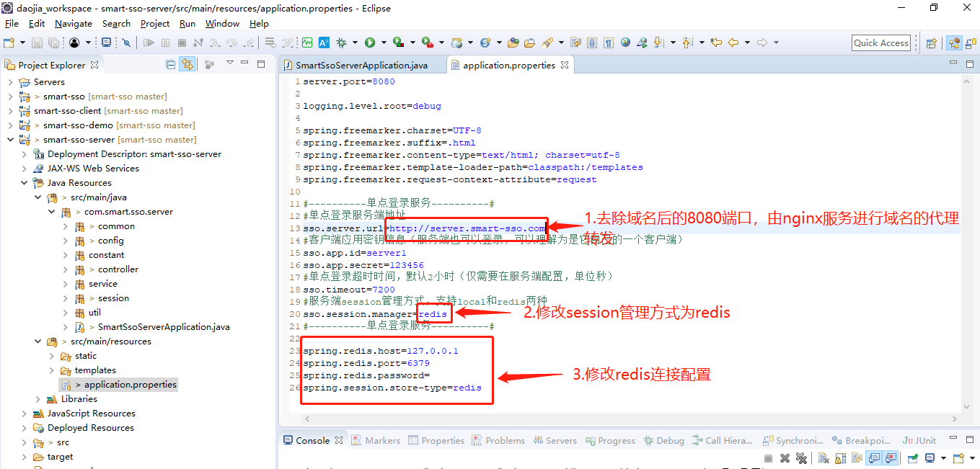Select the Debug icon on the toolbar
The image size is (980, 469).
click(x=344, y=42)
